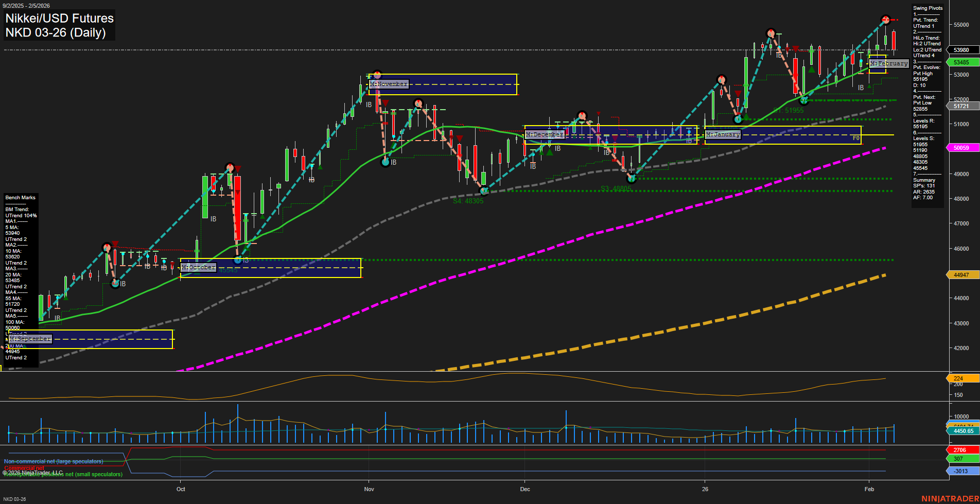This screenshot has height=504, width=980.
Task: Click the M:October monthly range box
Action: tap(198, 267)
